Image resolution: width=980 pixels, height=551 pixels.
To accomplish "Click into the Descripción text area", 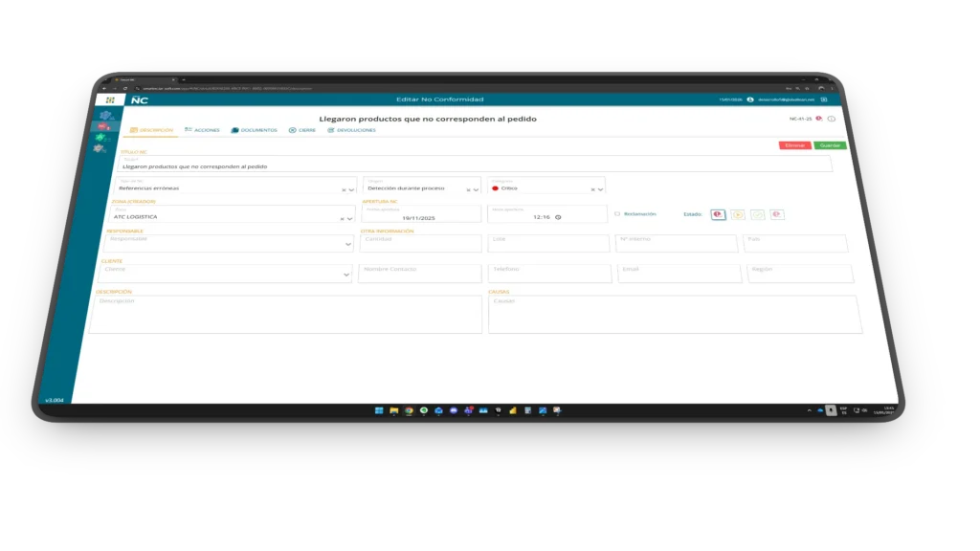I will click(285, 315).
